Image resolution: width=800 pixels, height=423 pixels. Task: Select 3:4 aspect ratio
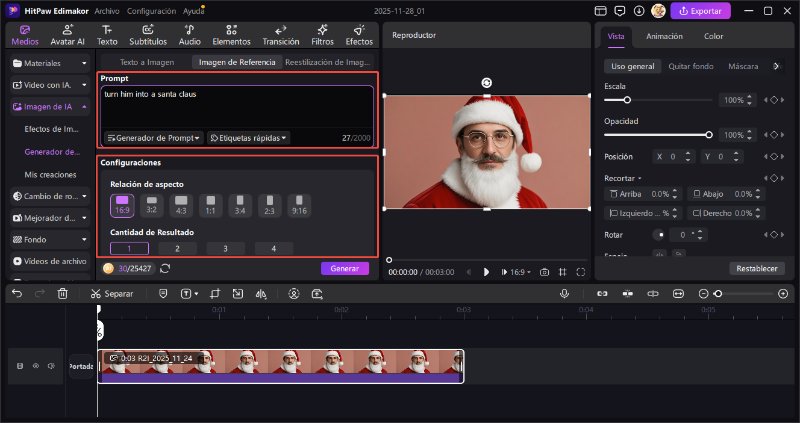pos(240,205)
